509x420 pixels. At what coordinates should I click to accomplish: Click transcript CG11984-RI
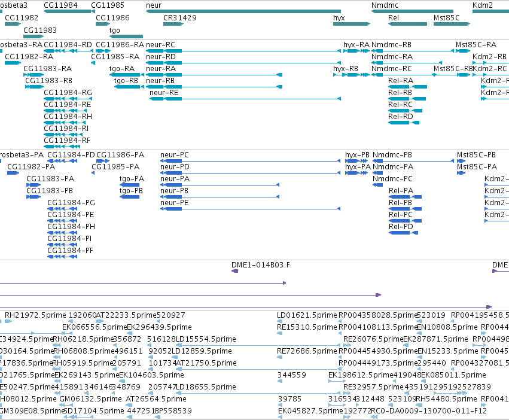[x=62, y=135]
